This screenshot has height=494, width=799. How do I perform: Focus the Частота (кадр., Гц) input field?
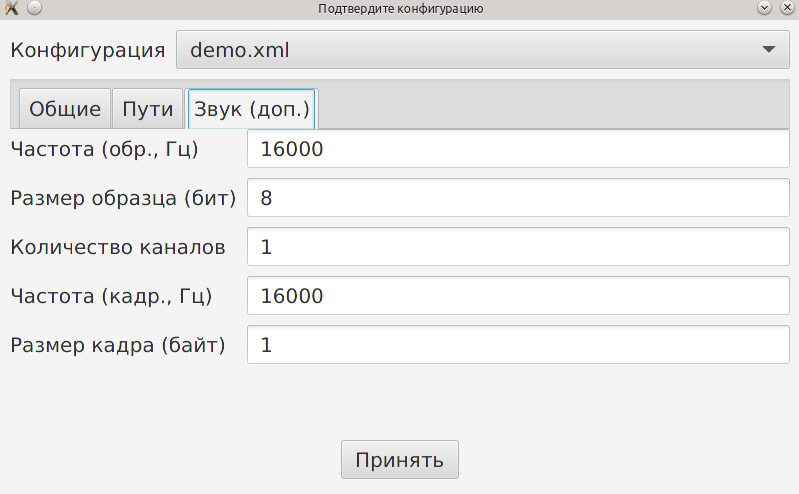[x=518, y=296]
